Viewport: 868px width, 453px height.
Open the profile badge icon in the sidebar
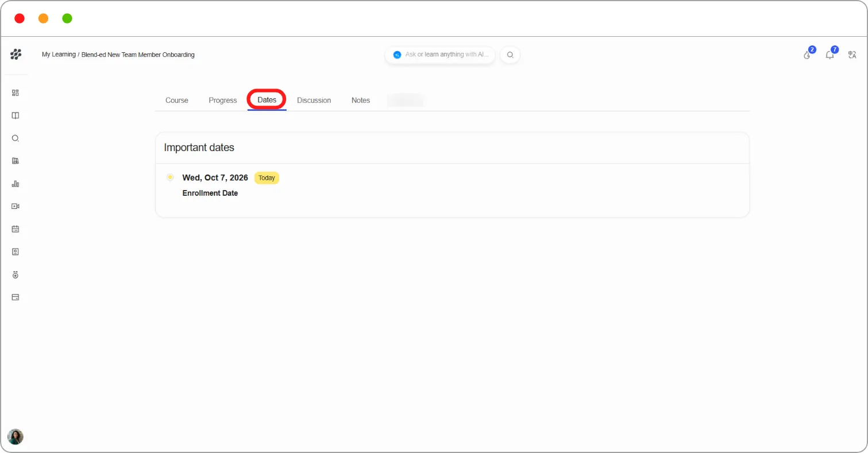click(16, 251)
